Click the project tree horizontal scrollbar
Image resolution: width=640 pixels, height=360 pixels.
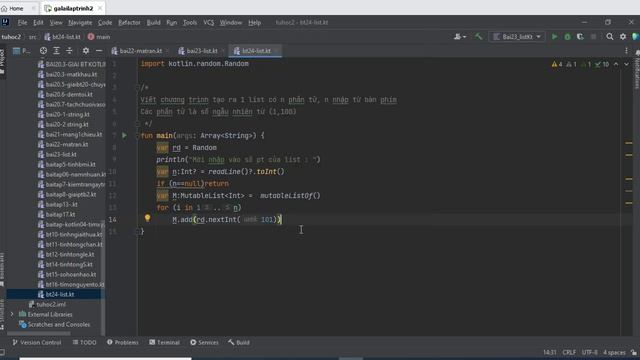coord(39,333)
